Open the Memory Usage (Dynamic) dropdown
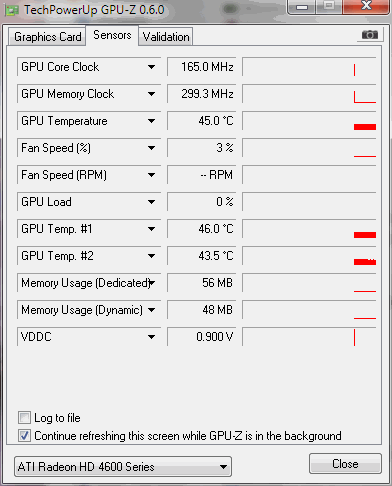This screenshot has height=486, width=392. [151, 310]
